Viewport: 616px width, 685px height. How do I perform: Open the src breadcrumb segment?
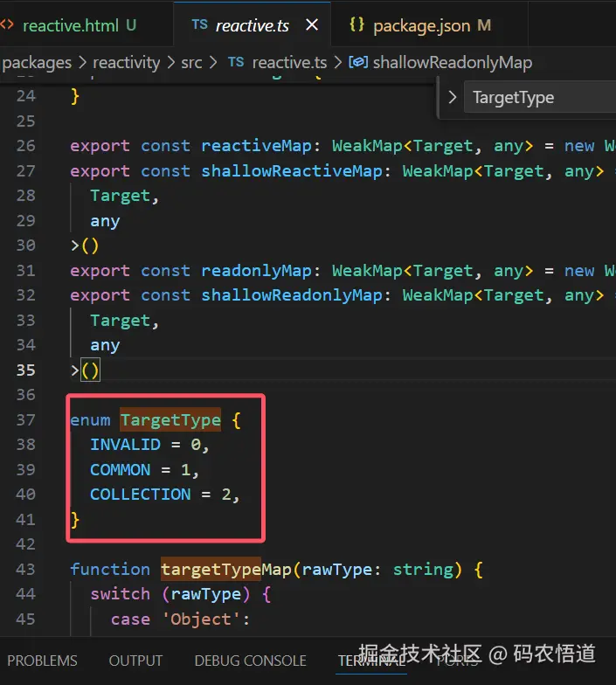(191, 63)
